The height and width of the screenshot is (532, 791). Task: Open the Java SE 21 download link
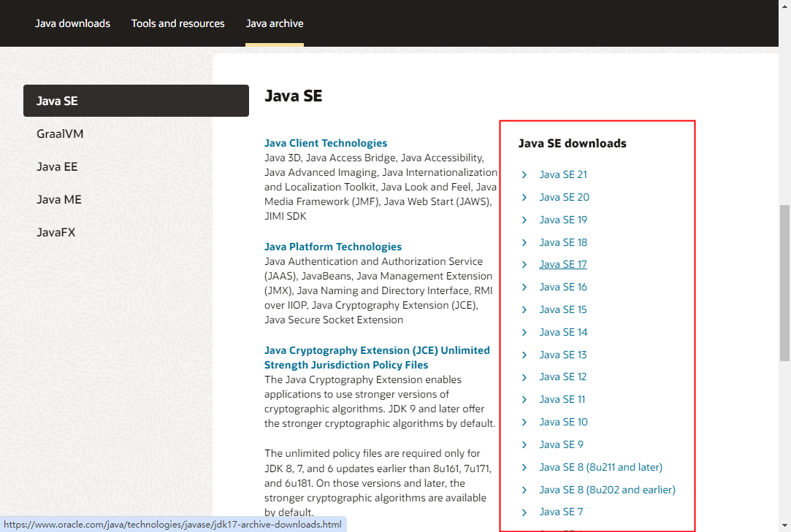(563, 174)
